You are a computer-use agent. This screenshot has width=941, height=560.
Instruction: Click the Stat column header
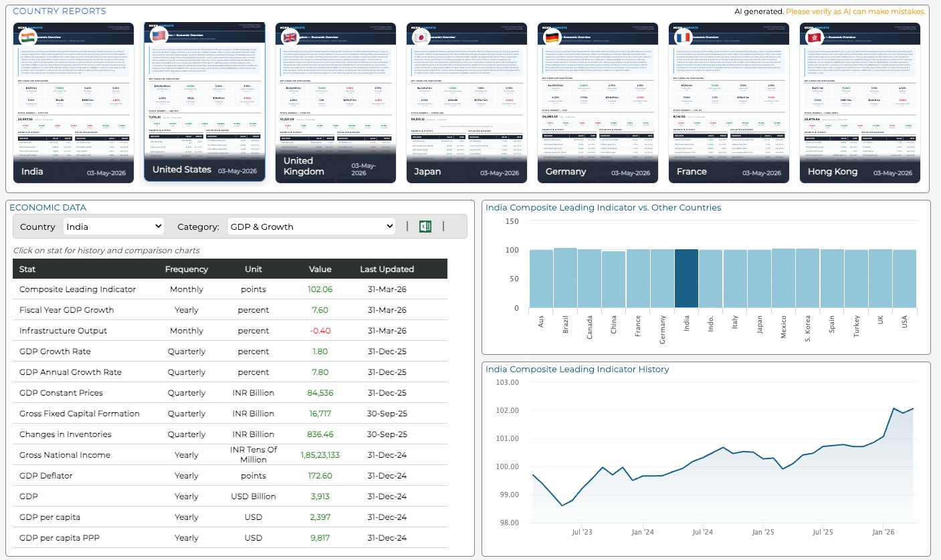pyautogui.click(x=27, y=269)
